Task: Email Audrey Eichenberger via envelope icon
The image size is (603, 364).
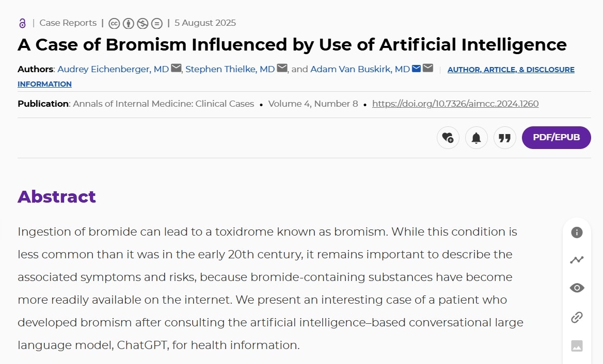Action: [176, 69]
